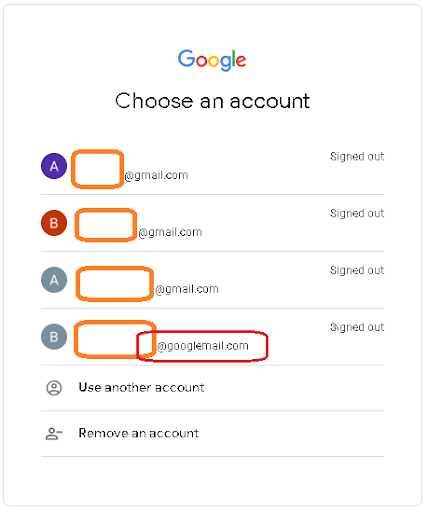Select the third @gmail.com account

coord(212,280)
